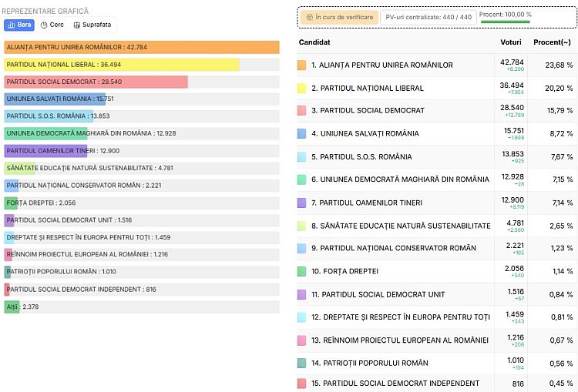Switch to the Suprafata chart view
Image resolution: width=578 pixels, height=392 pixels.
(x=92, y=25)
